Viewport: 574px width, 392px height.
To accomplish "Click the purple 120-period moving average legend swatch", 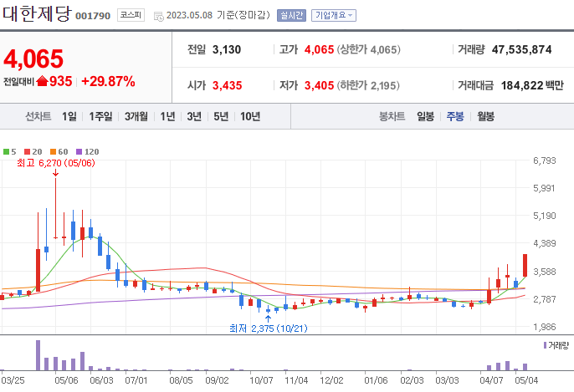I will point(79,152).
